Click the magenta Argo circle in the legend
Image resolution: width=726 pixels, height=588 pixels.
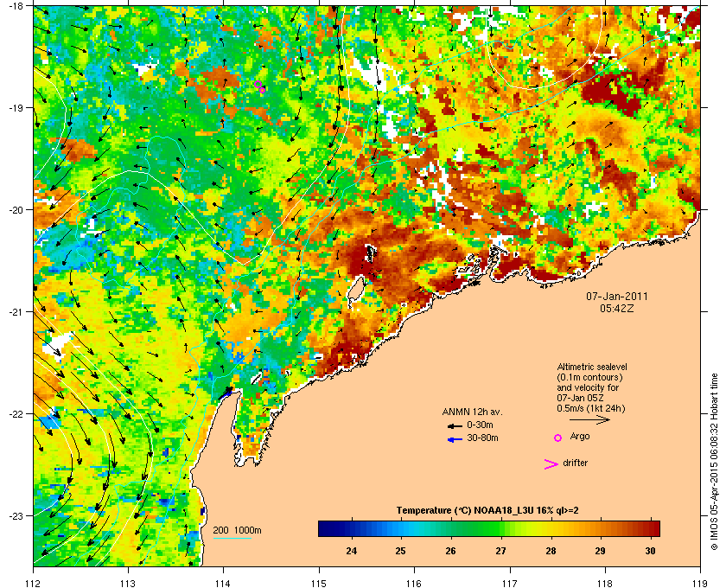558,438
